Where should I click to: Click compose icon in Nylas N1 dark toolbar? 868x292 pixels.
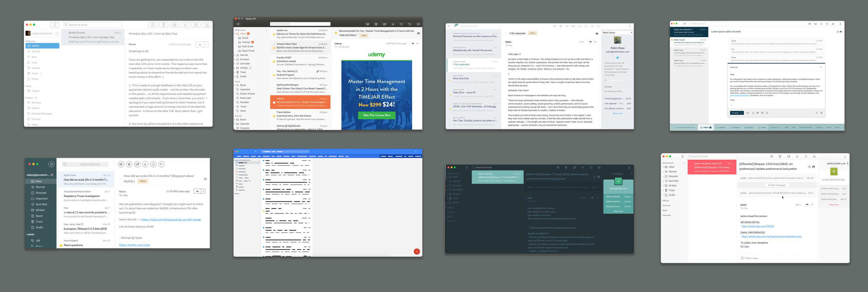238,24
